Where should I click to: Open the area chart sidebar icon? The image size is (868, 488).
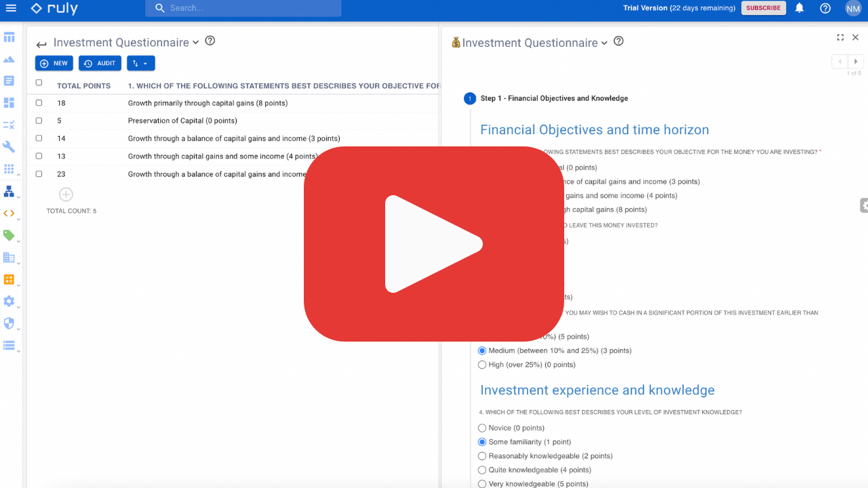point(9,60)
